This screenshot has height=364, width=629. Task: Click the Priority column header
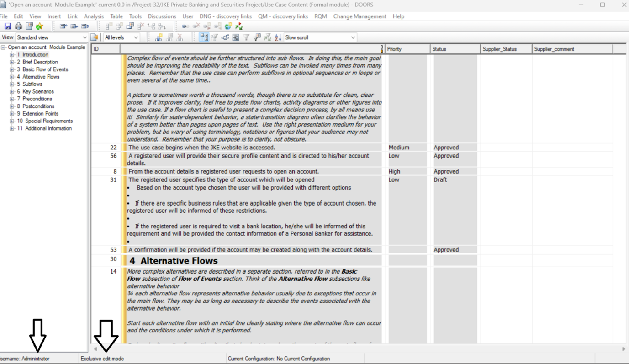[x=394, y=49]
